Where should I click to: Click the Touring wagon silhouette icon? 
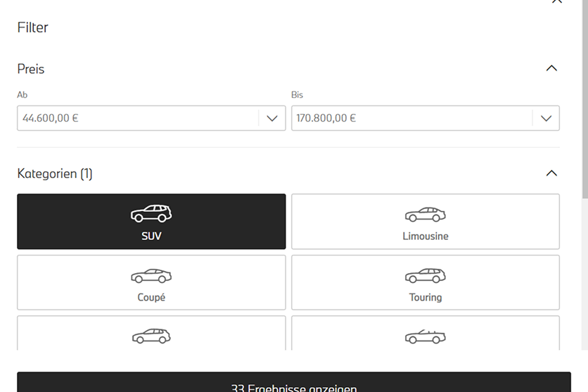(x=425, y=275)
